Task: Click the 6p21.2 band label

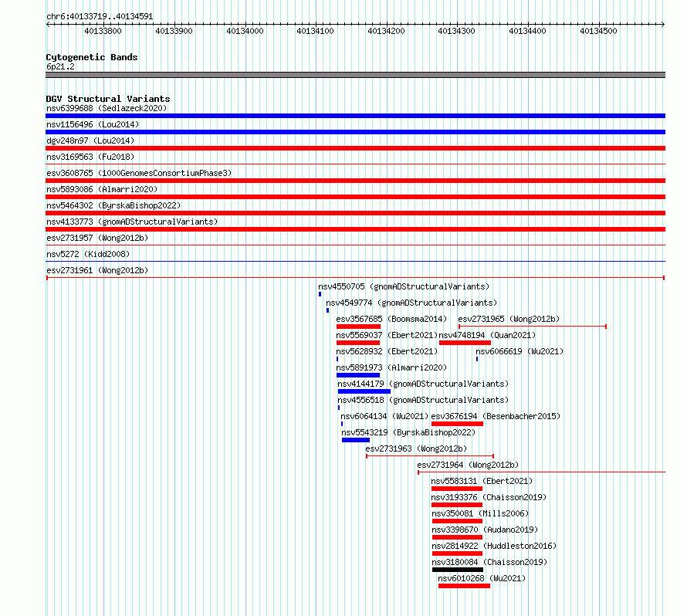Action: 60,66
